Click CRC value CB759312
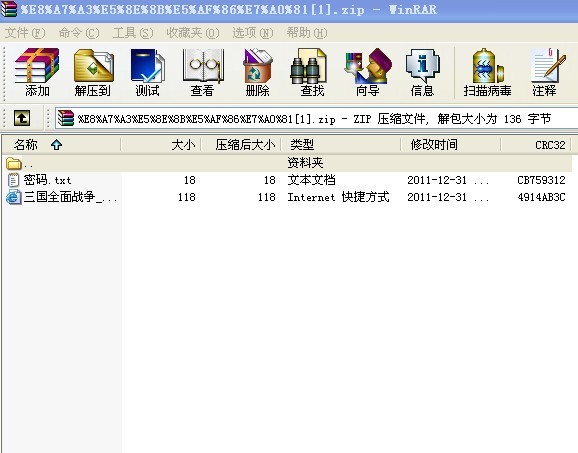This screenshot has height=453, width=578. click(x=541, y=180)
